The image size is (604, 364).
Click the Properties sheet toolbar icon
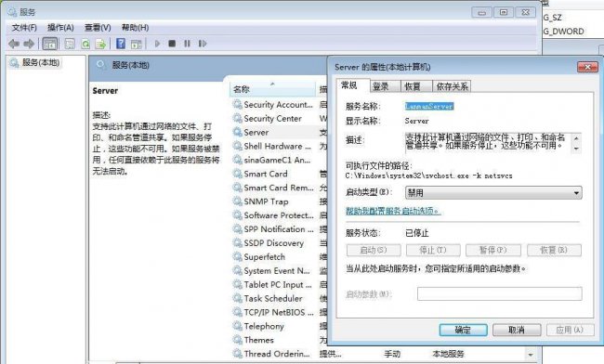coord(70,44)
